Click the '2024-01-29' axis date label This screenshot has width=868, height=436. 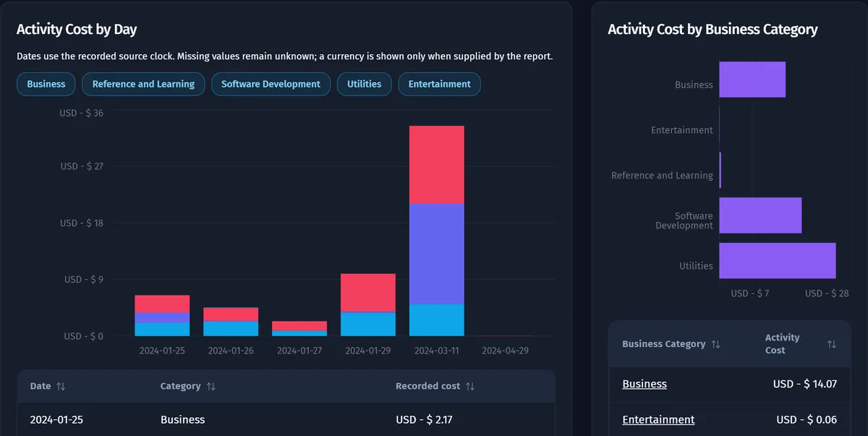pyautogui.click(x=368, y=351)
